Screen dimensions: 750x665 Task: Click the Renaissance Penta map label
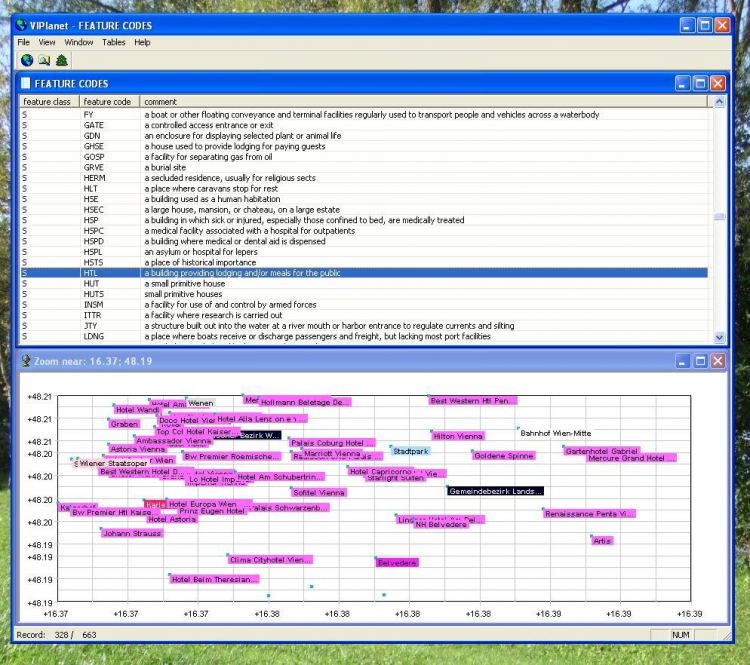point(589,513)
